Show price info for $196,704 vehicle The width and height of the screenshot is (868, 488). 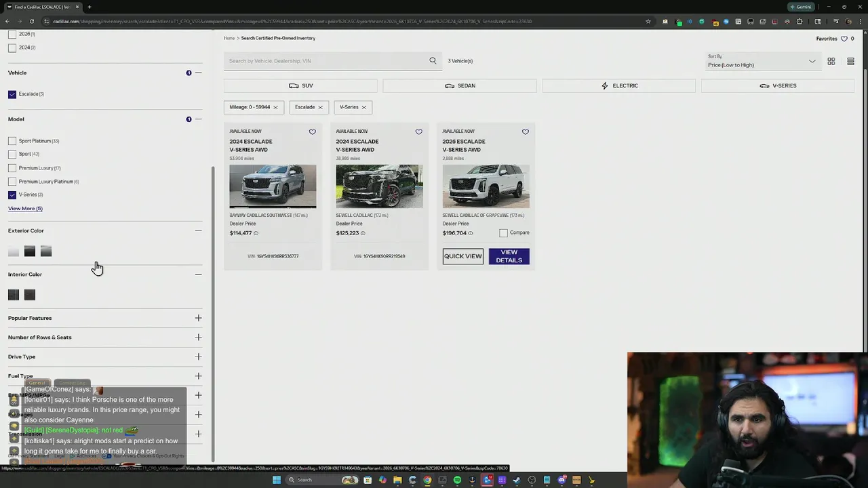point(471,233)
